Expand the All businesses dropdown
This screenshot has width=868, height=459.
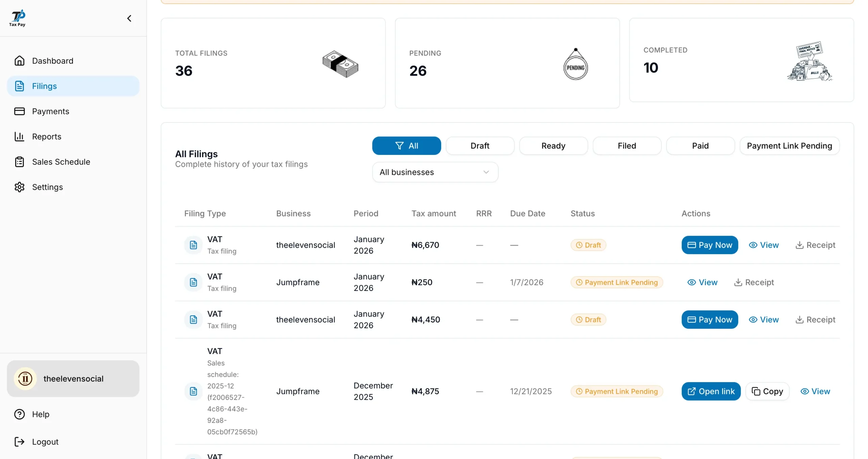(435, 172)
